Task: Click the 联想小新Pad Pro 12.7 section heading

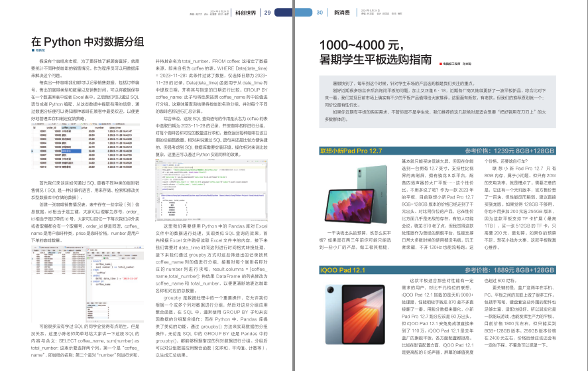Action: pyautogui.click(x=351, y=151)
